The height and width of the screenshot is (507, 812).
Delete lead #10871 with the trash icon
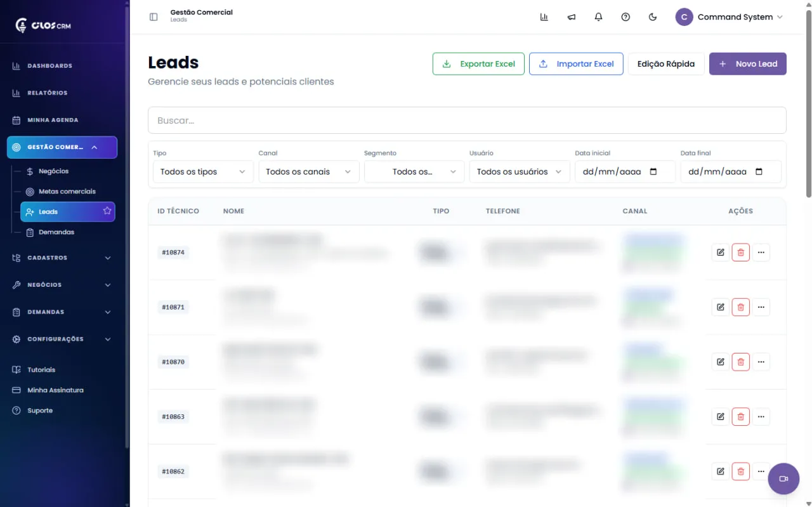[x=740, y=307]
